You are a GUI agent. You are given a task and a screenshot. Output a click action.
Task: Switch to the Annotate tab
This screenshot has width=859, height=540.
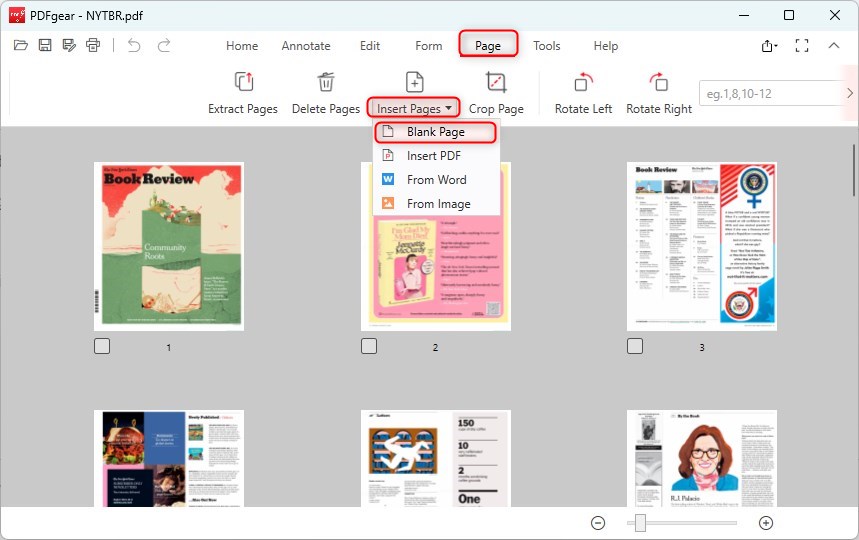click(x=306, y=46)
